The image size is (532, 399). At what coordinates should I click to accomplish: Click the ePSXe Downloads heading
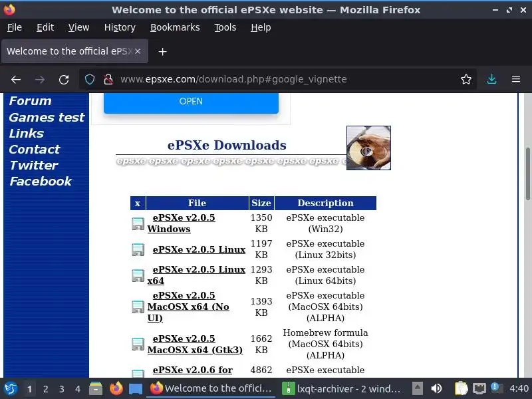coord(227,145)
